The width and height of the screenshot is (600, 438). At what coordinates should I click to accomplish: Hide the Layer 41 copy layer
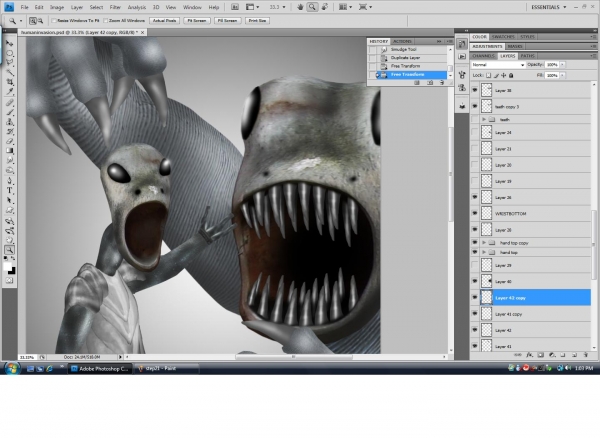pyautogui.click(x=475, y=314)
